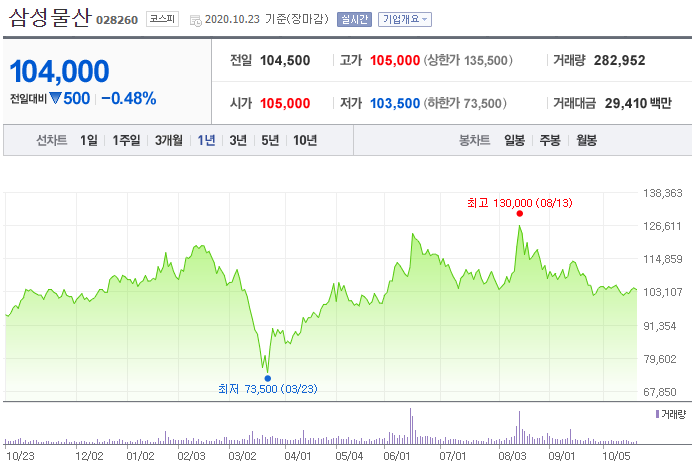The image size is (692, 467).
Task: Select the 1일 line chart tab
Action: click(89, 140)
